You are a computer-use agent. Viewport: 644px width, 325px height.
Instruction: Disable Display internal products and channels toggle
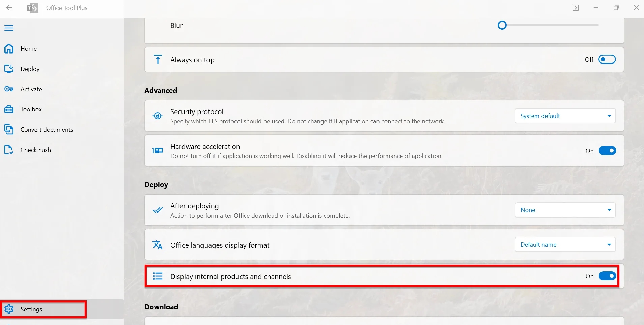(607, 276)
